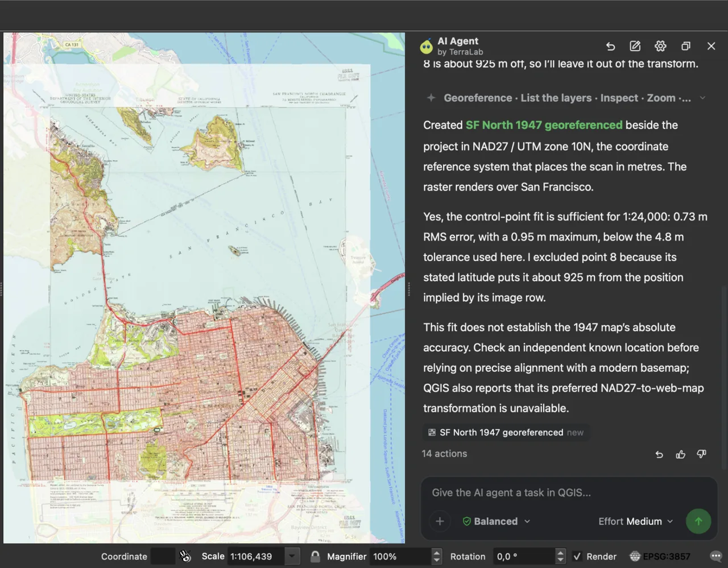
Task: Click the CA 131 highway shield on map
Action: pyautogui.click(x=72, y=44)
